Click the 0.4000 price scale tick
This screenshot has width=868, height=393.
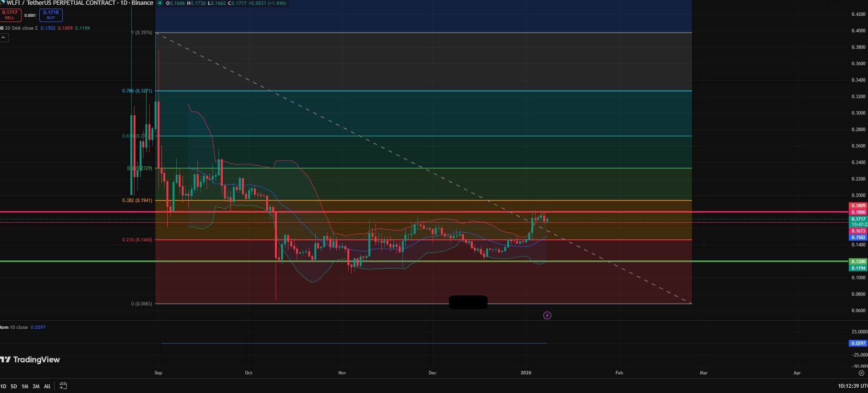coord(858,31)
